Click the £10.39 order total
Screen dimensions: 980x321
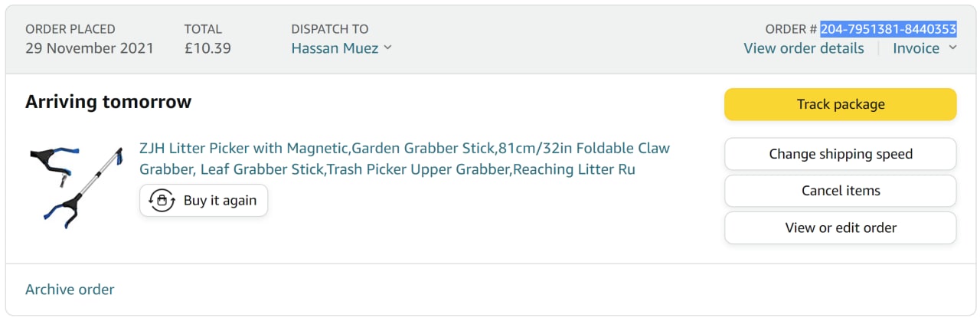(207, 48)
